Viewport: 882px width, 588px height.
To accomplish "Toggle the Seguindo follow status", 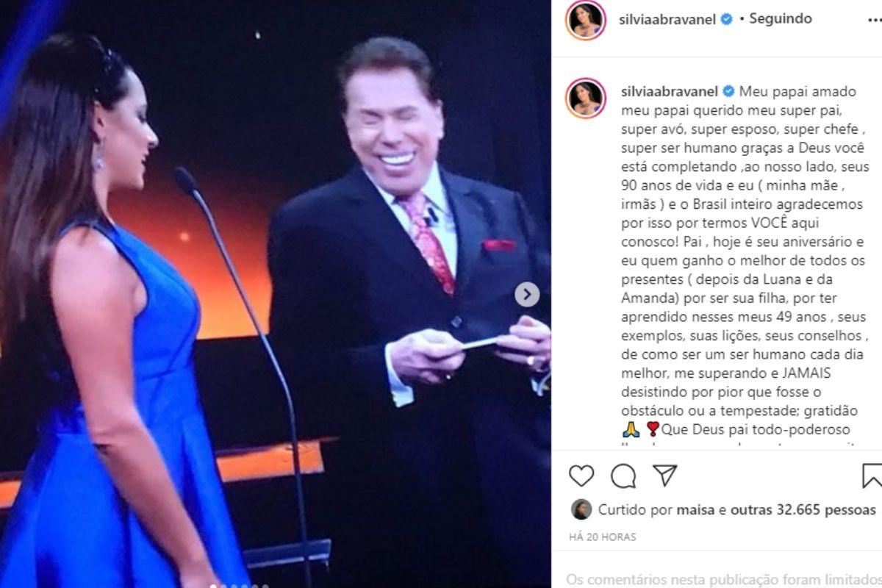I will pos(781,18).
